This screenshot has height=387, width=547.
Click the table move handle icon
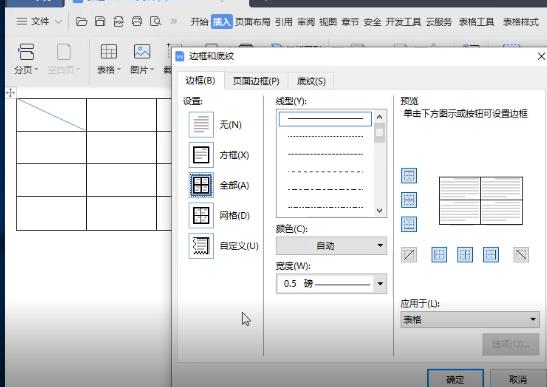click(x=10, y=93)
